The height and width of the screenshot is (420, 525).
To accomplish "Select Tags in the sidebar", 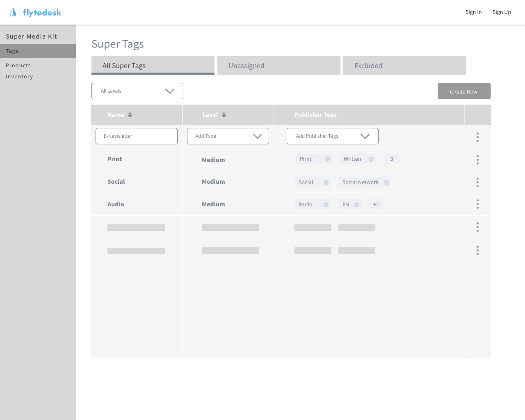I will click(x=38, y=51).
